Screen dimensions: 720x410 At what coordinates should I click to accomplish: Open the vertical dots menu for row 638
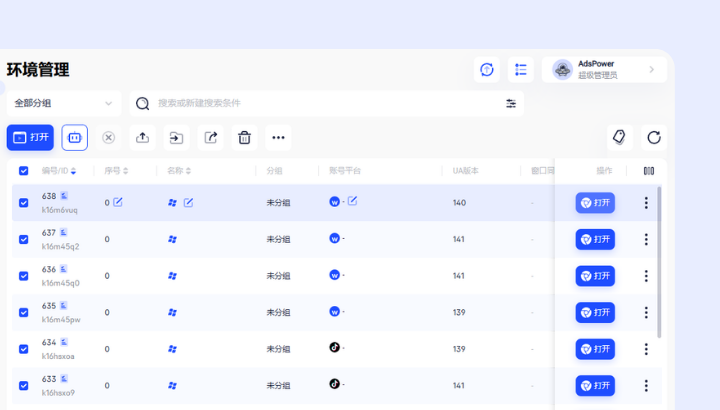646,202
